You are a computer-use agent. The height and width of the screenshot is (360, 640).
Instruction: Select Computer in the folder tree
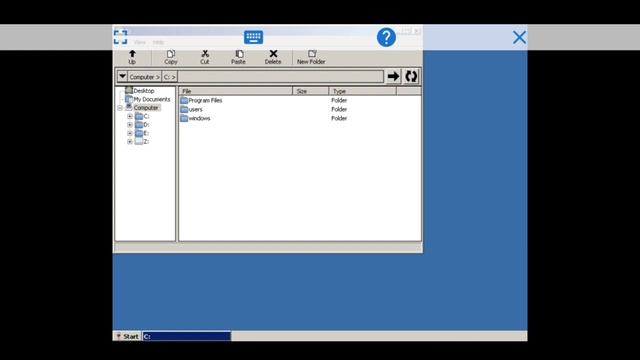click(146, 108)
